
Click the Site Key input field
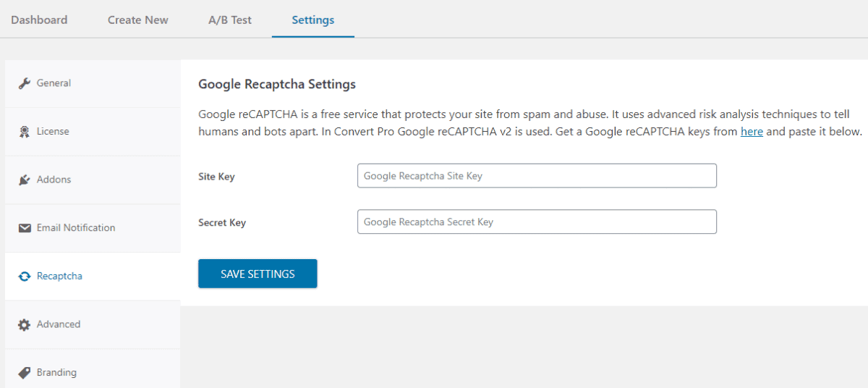(537, 176)
